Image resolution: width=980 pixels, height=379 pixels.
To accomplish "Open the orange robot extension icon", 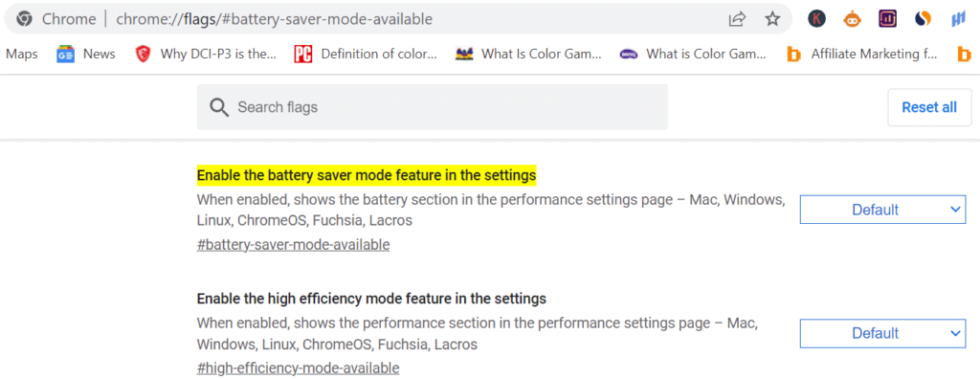I will [x=851, y=19].
